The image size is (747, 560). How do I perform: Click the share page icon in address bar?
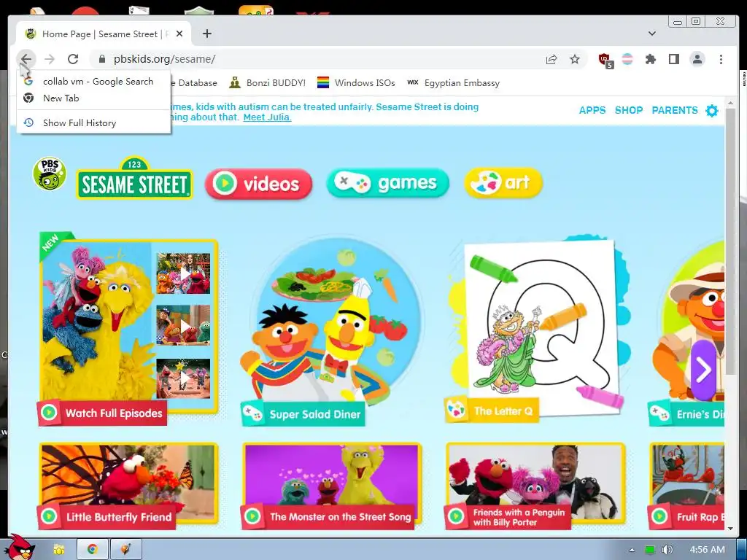click(551, 59)
